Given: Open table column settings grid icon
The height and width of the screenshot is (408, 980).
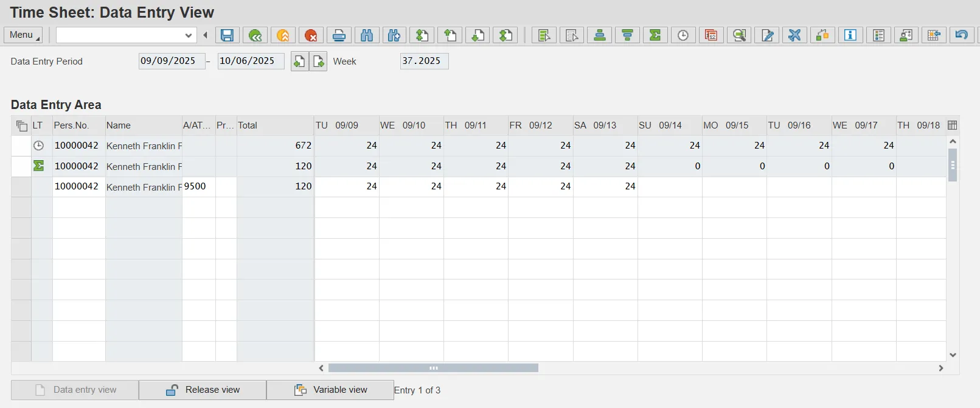Looking at the screenshot, I should coord(953,125).
